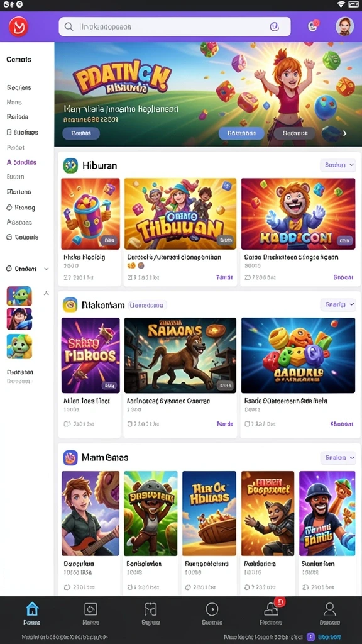Click the purple circular icon inside search bar
This screenshot has width=362, height=644.
pos(274,26)
